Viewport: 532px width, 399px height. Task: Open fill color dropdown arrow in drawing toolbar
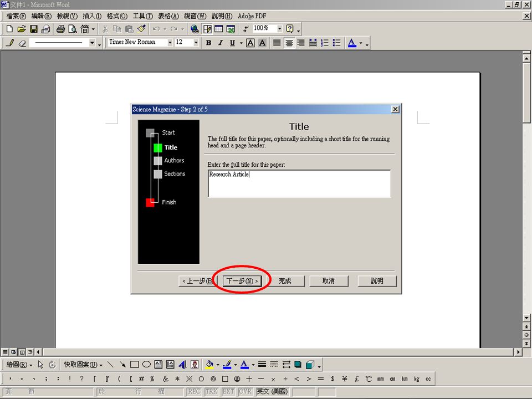(x=218, y=365)
